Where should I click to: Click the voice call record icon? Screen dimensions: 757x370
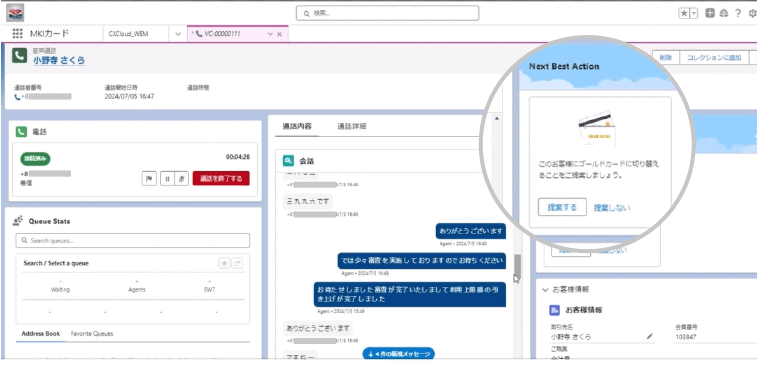(19, 56)
